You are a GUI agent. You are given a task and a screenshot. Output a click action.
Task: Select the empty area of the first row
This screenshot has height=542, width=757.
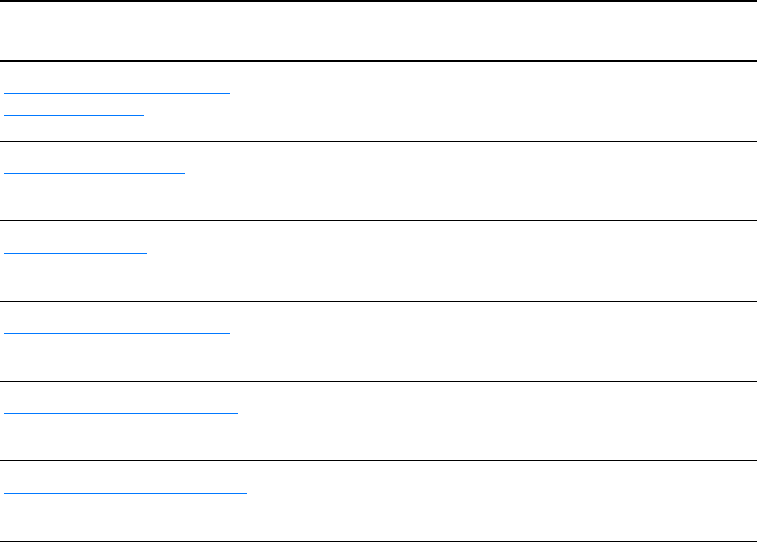[500, 101]
